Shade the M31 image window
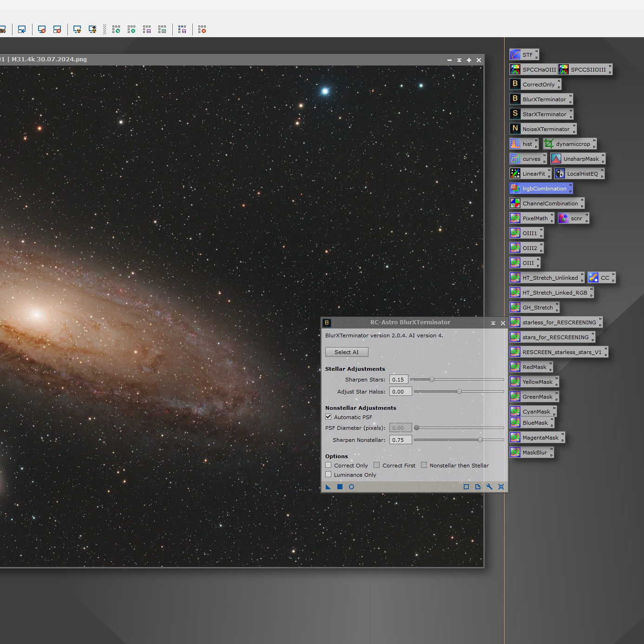This screenshot has height=644, width=644. click(459, 60)
